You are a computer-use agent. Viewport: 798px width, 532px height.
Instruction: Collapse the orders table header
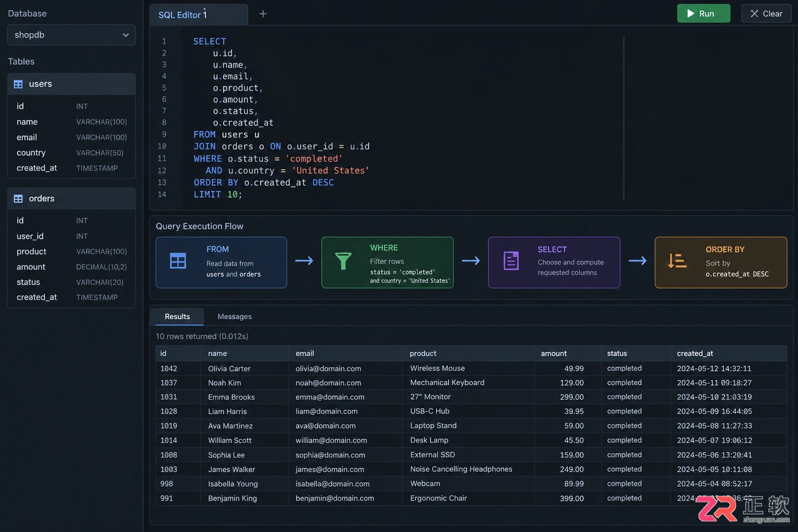[71, 199]
